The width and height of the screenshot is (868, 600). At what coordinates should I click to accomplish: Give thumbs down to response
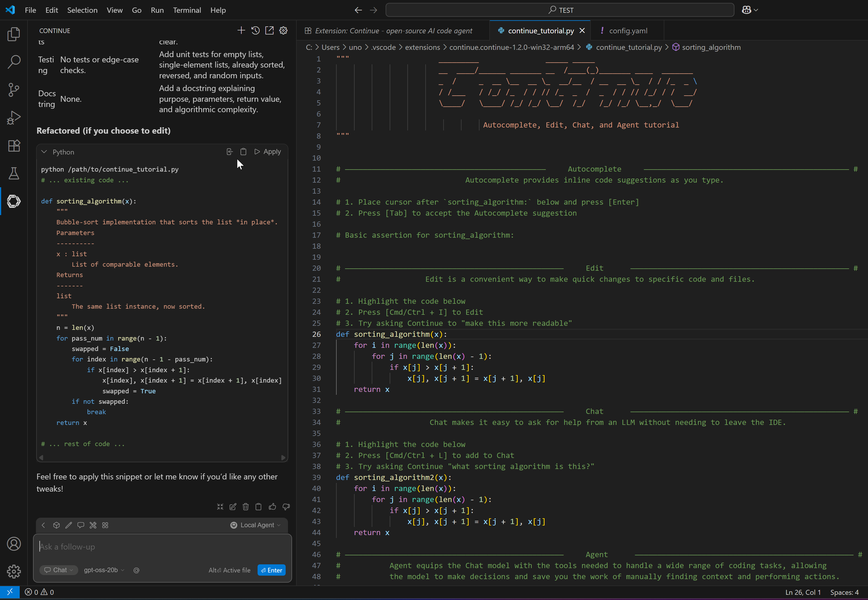(x=286, y=507)
